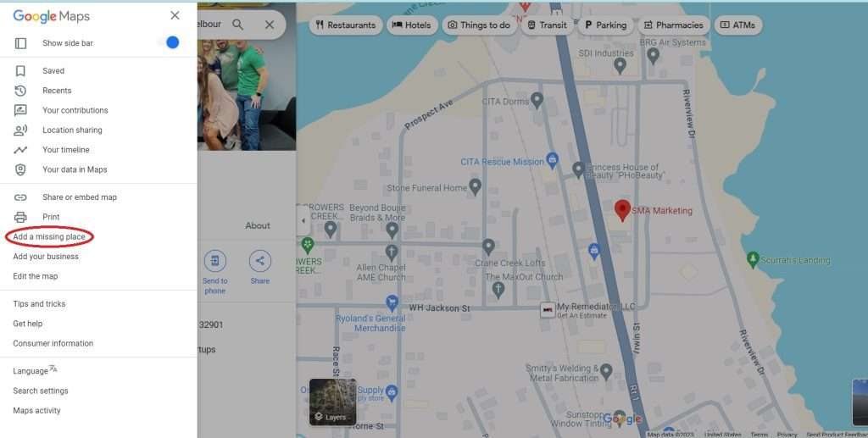
Task: Select the Princess House of Beauty pin
Action: click(578, 169)
